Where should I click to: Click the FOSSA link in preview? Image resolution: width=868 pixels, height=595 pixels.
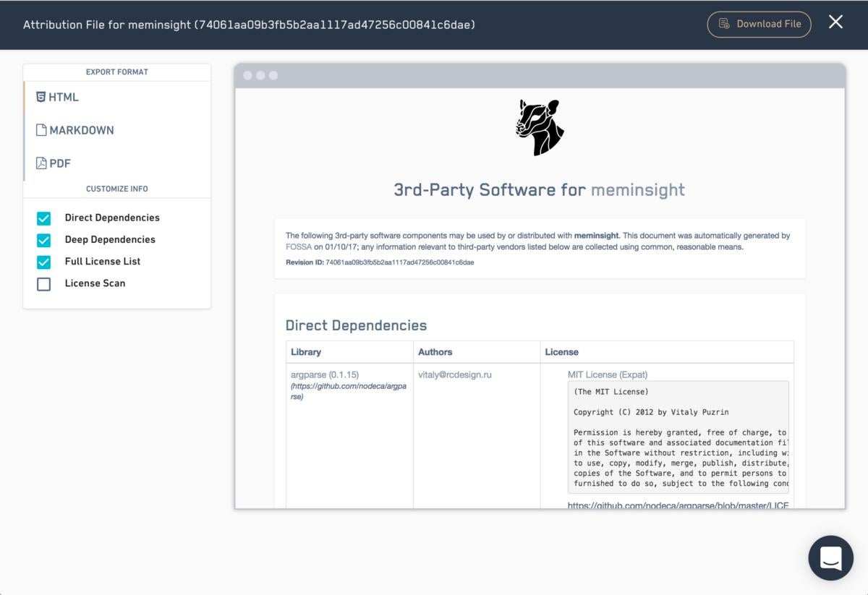click(x=298, y=247)
